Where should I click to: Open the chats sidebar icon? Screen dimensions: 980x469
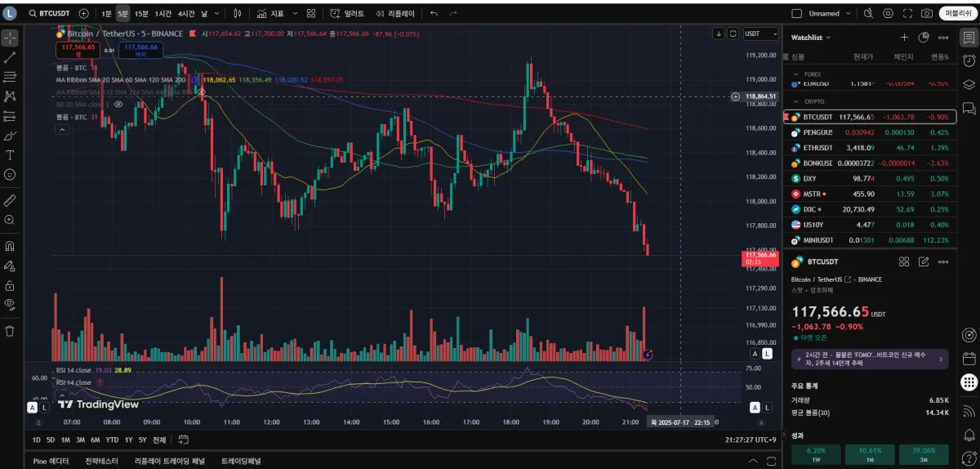tap(969, 108)
